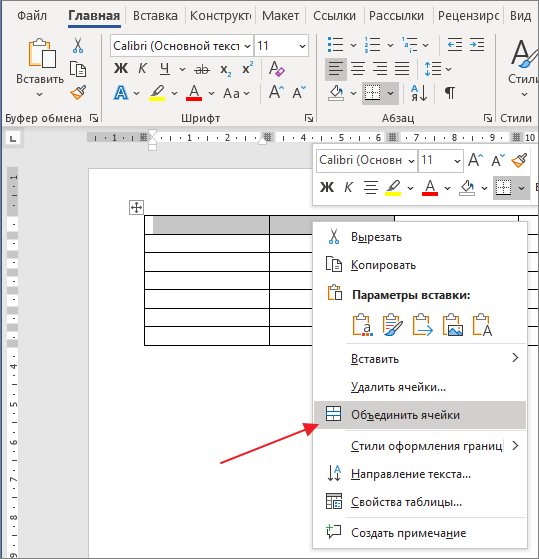Click the table move handle icon
Screen dimensions: 539x559
point(136,207)
